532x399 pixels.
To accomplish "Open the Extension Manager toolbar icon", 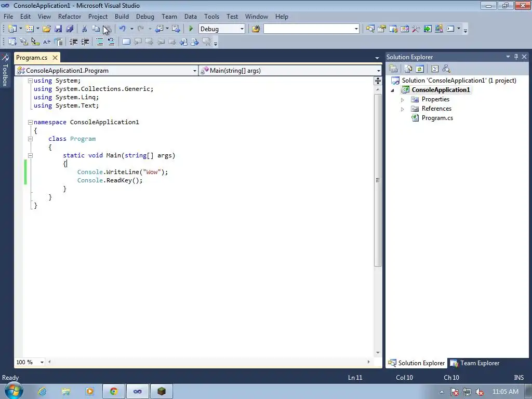I will tap(438, 29).
